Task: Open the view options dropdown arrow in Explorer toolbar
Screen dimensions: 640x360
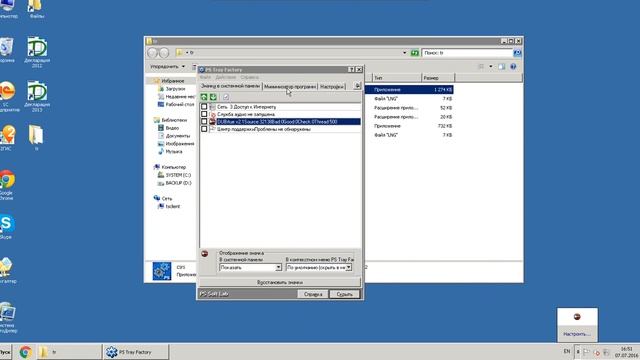Action: [x=491, y=67]
